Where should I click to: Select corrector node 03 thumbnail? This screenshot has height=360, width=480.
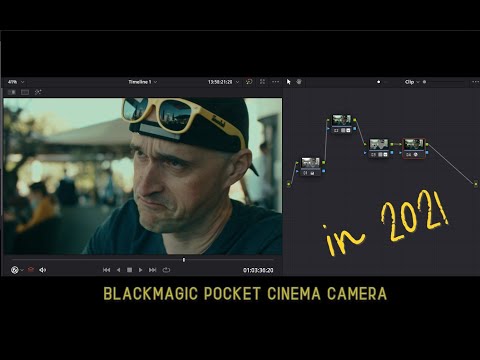coord(379,145)
